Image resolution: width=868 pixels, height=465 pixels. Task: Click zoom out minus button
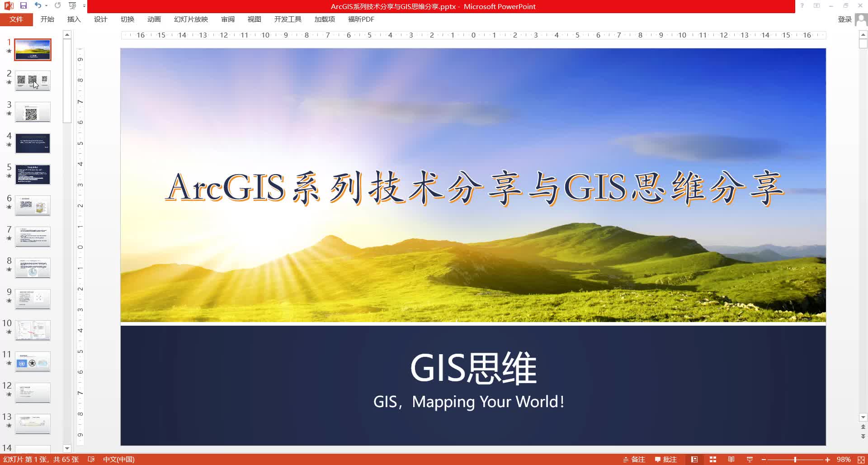(x=764, y=459)
